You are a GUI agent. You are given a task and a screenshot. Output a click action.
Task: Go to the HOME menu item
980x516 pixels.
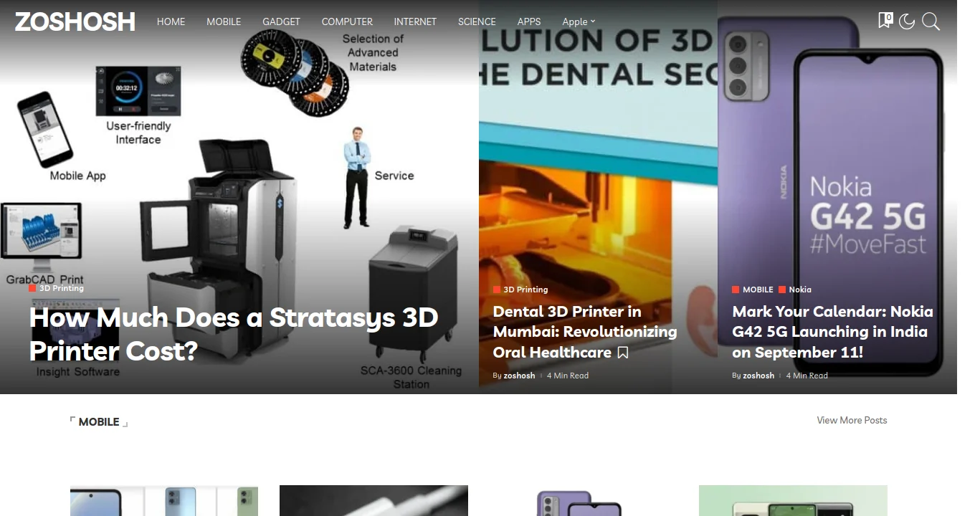click(171, 21)
